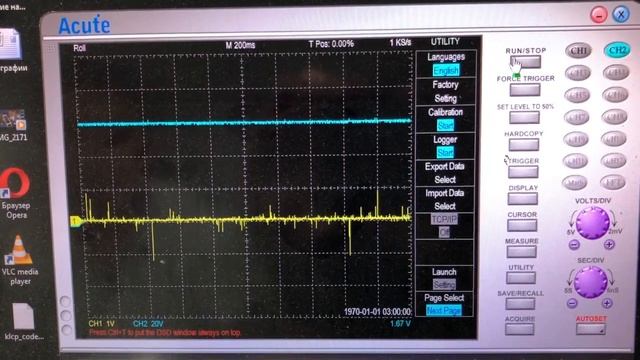Toggle channel CH8 button
Screen dimensions: 640x360
tap(614, 117)
